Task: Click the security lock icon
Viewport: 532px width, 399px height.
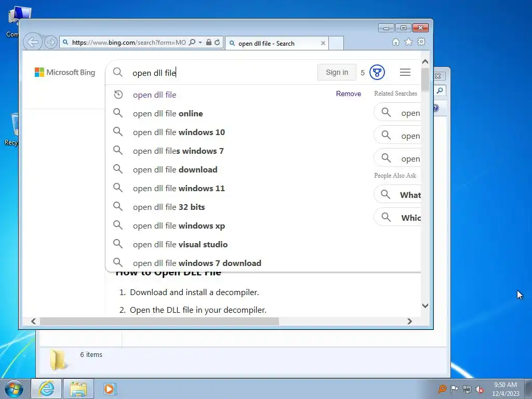Action: [209, 42]
